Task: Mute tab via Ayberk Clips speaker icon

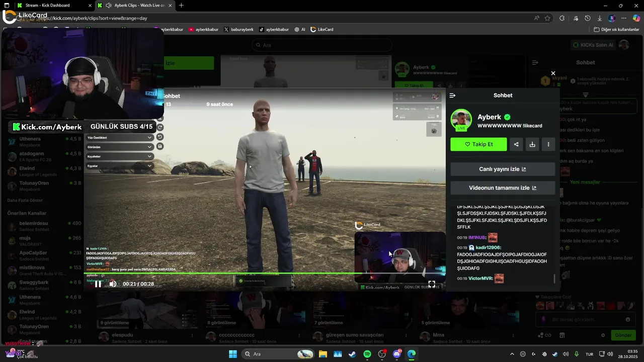Action: [109, 6]
